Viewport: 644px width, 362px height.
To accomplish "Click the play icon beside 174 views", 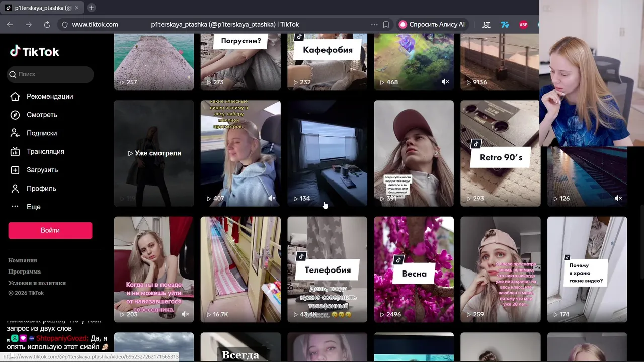I will click(x=555, y=314).
